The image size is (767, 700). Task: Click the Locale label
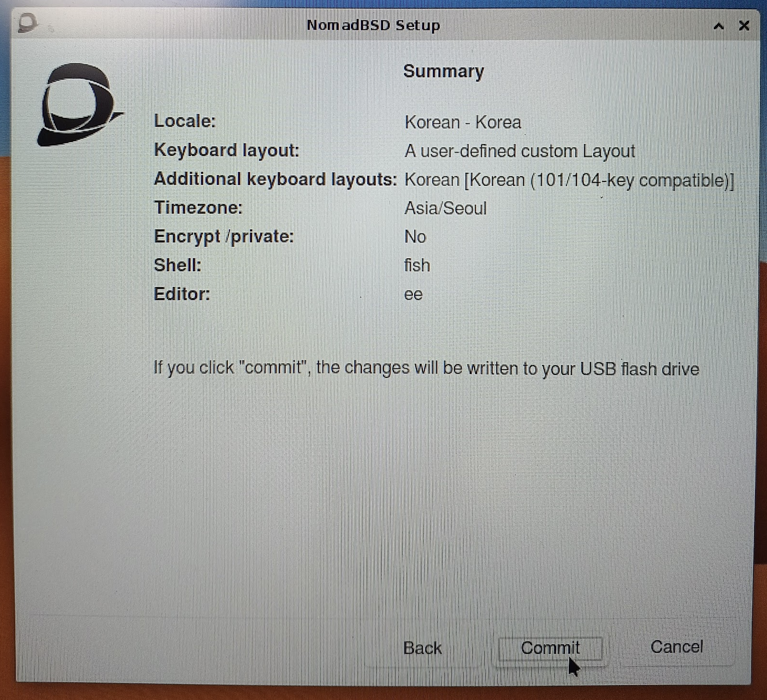pos(185,121)
